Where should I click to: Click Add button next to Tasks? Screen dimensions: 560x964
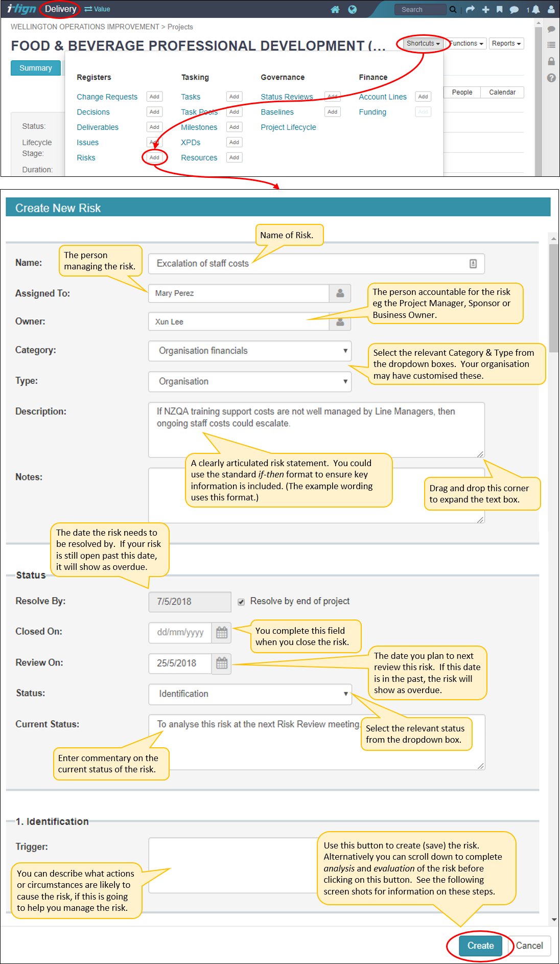click(234, 97)
